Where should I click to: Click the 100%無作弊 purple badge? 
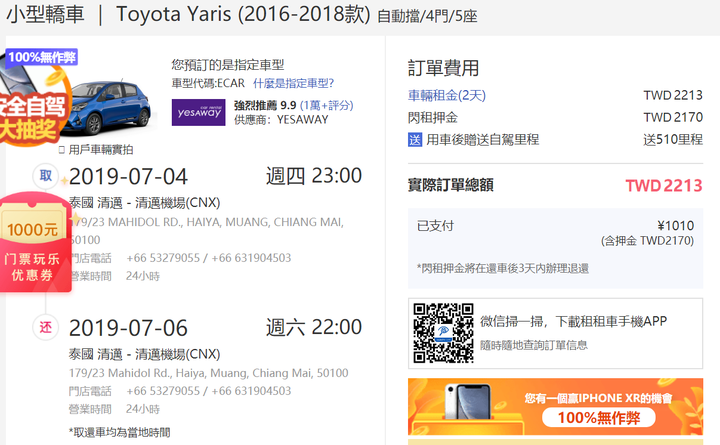42,57
